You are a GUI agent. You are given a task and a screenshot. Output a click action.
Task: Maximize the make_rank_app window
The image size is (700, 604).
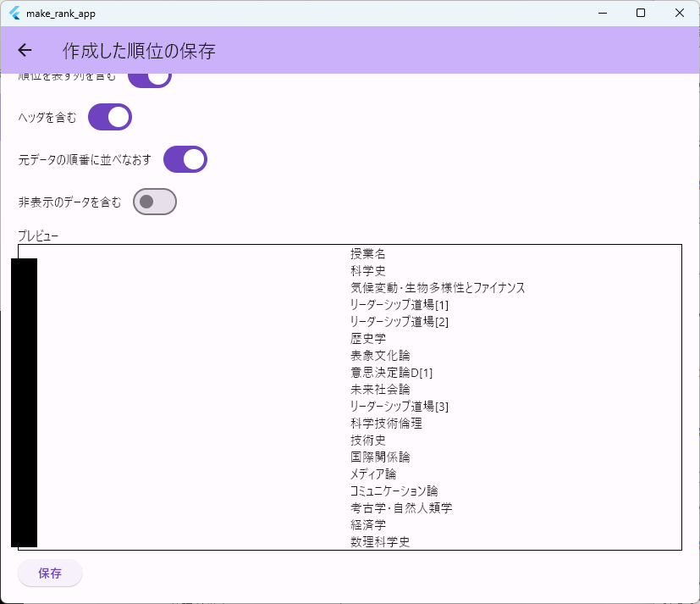click(x=641, y=13)
